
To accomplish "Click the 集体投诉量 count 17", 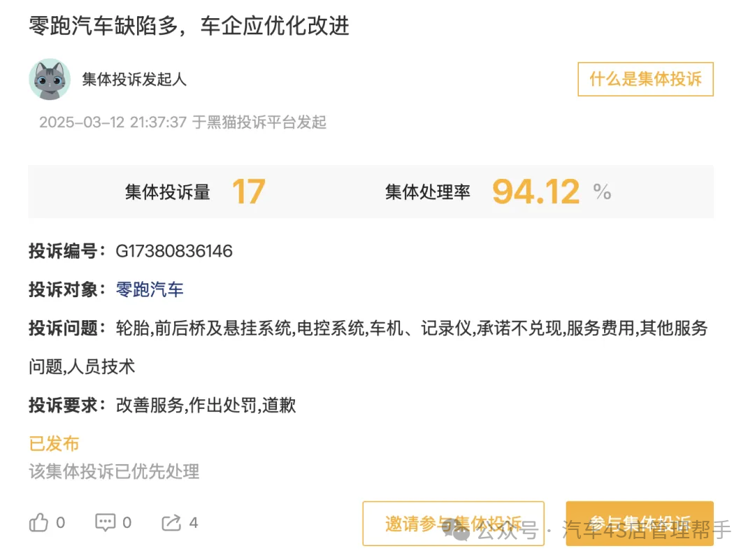I will point(248,192).
